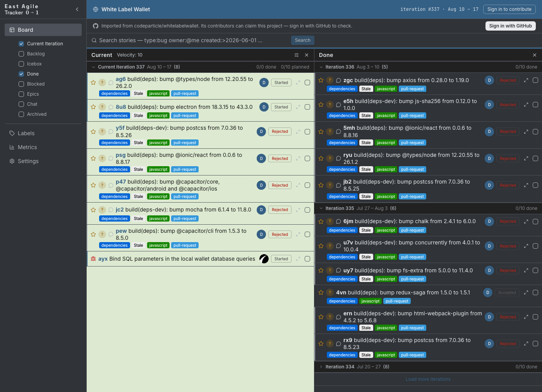
Task: Star the e5h js-sha256 story
Action: (x=321, y=105)
